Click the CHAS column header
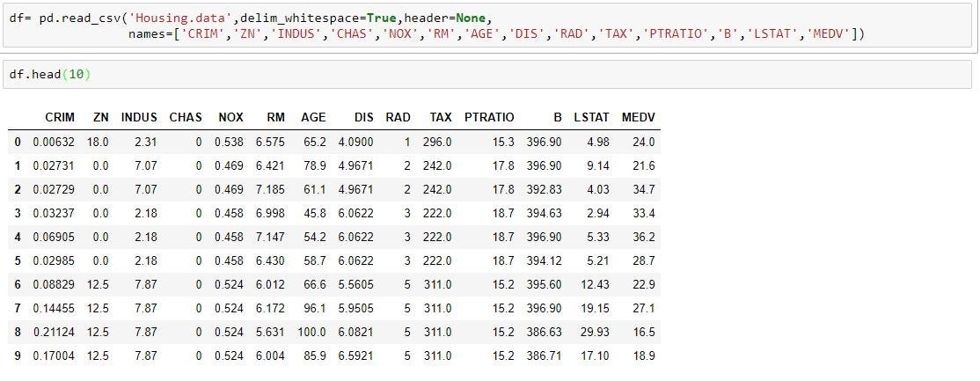Image resolution: width=980 pixels, height=381 pixels. 186,118
